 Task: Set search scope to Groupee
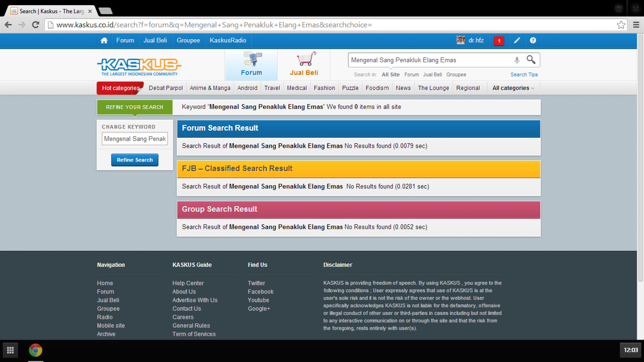pos(456,74)
